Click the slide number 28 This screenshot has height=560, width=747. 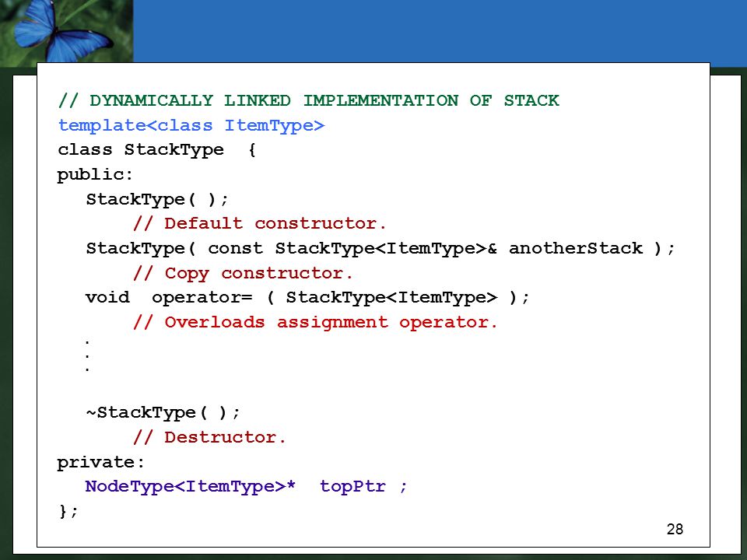(675, 529)
